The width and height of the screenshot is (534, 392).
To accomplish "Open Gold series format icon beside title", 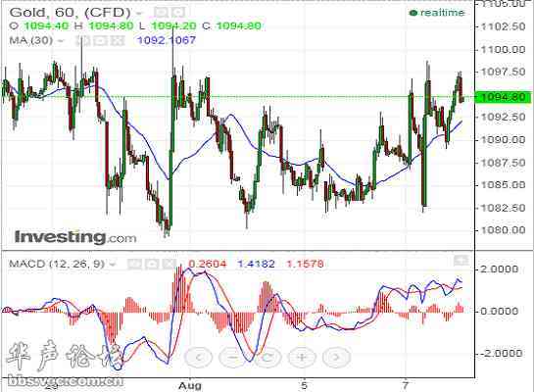I will pyautogui.click(x=177, y=13).
